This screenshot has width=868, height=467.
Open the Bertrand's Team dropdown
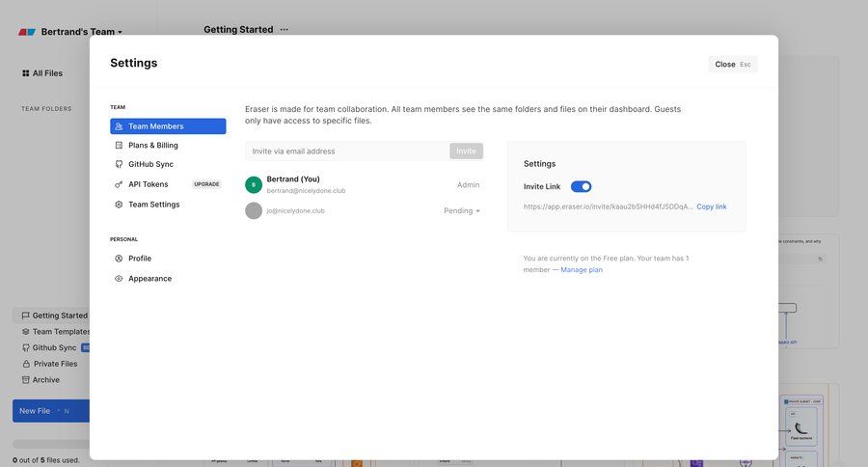(x=81, y=32)
